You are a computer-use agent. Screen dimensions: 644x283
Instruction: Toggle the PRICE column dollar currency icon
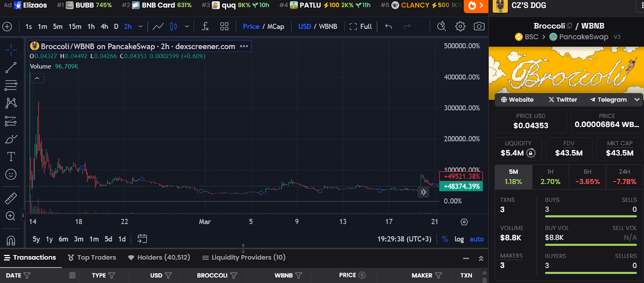point(362,275)
